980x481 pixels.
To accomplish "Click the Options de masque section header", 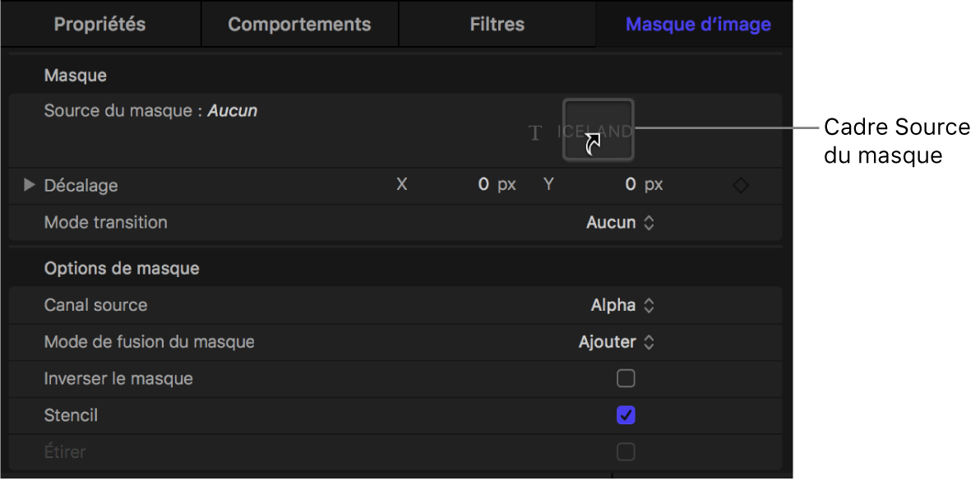I will click(x=121, y=268).
